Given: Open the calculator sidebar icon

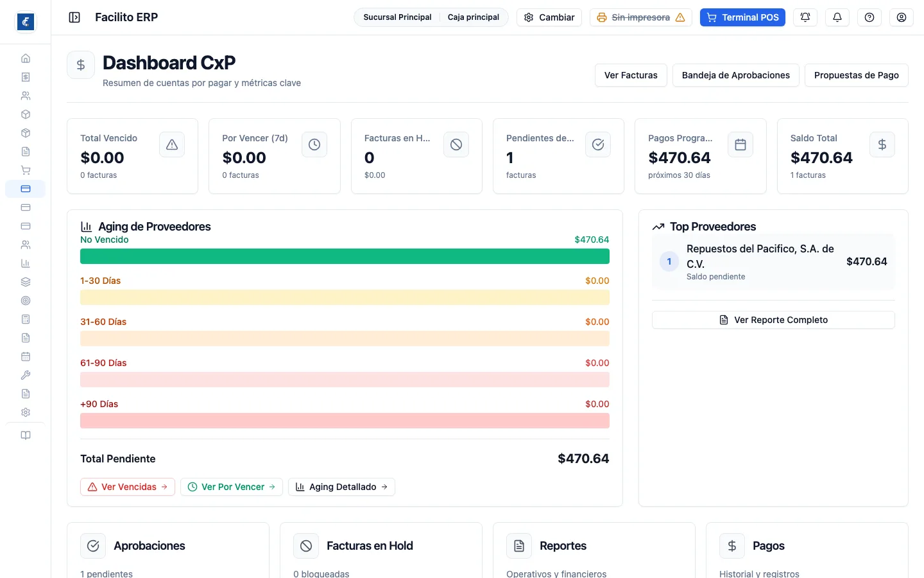Looking at the screenshot, I should [26, 319].
